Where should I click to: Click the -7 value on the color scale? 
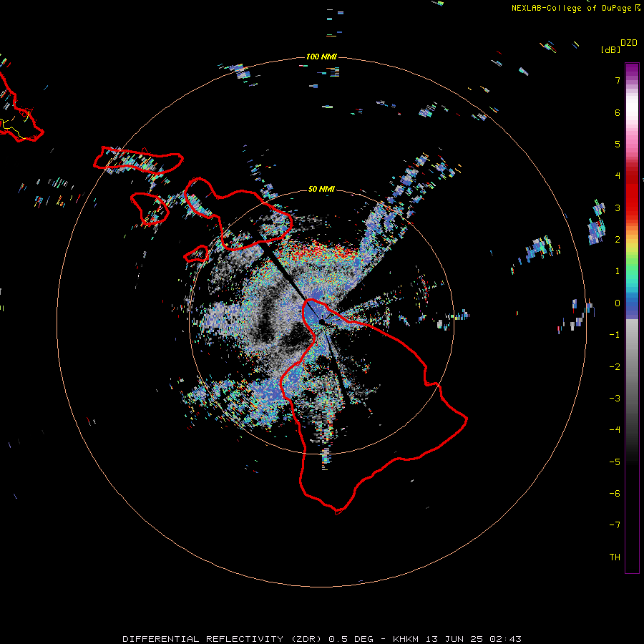coord(615,525)
